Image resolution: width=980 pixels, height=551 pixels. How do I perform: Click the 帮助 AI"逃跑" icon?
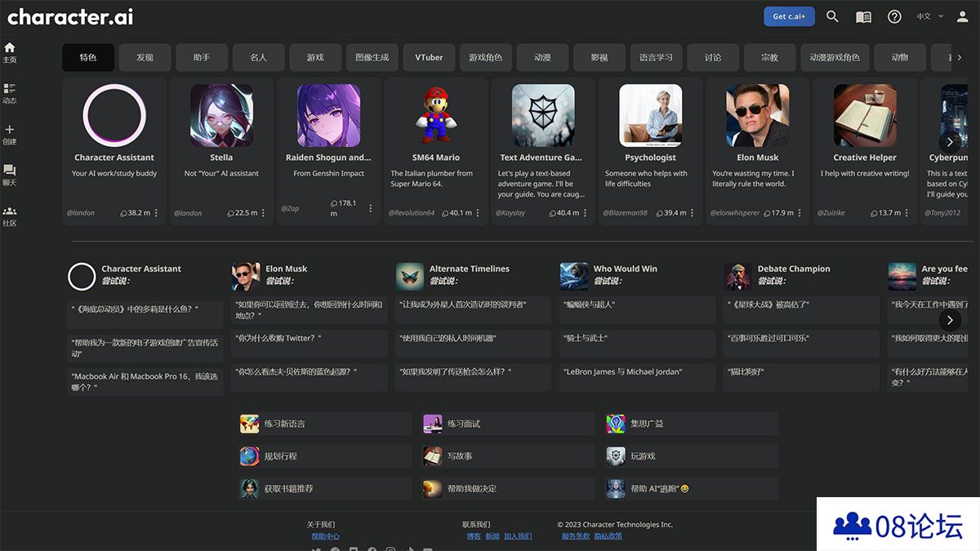tap(616, 488)
